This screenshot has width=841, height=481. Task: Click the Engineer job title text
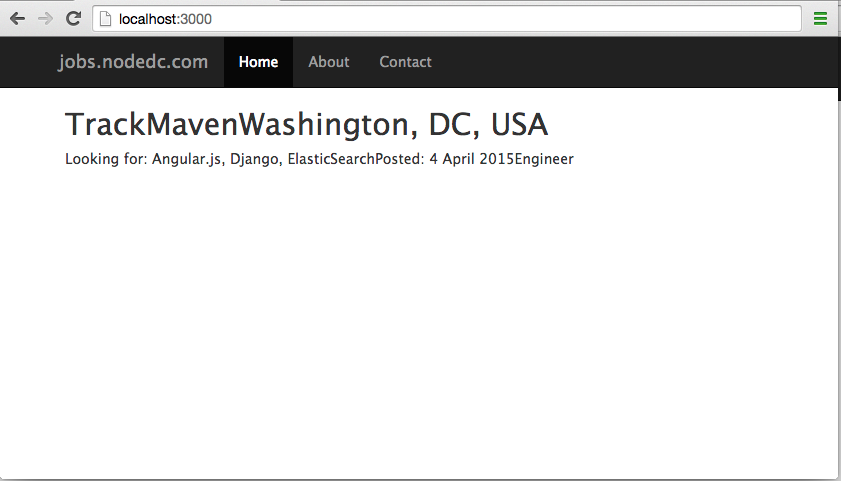click(x=544, y=159)
